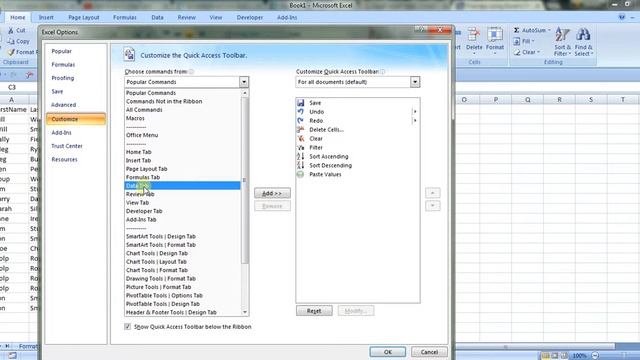
Task: Click the Format cells ribbon icon
Action: point(495,36)
